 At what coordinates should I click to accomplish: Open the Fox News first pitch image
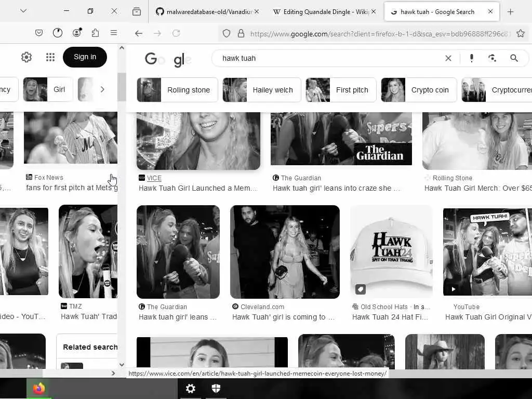tap(71, 138)
